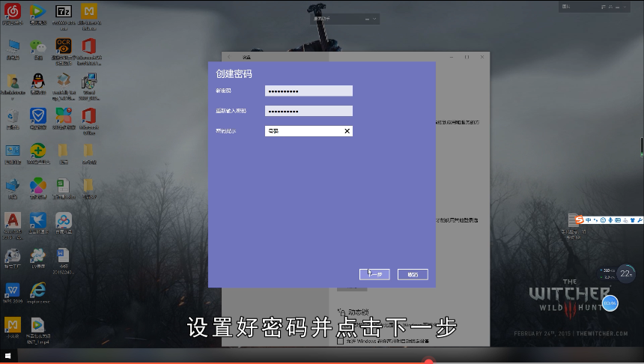Focus the new password field
644x364 pixels.
pos(309,91)
